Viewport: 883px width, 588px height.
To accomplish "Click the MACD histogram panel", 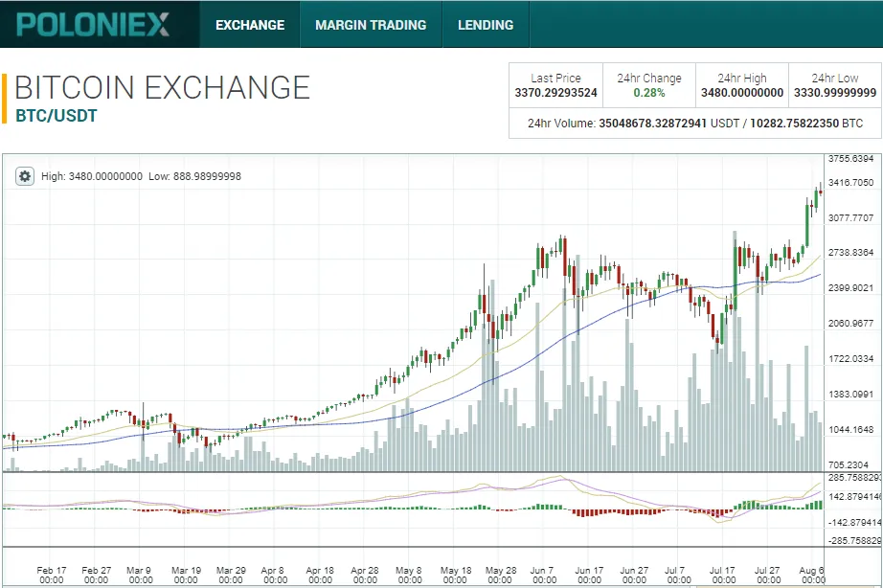I will click(x=413, y=509).
